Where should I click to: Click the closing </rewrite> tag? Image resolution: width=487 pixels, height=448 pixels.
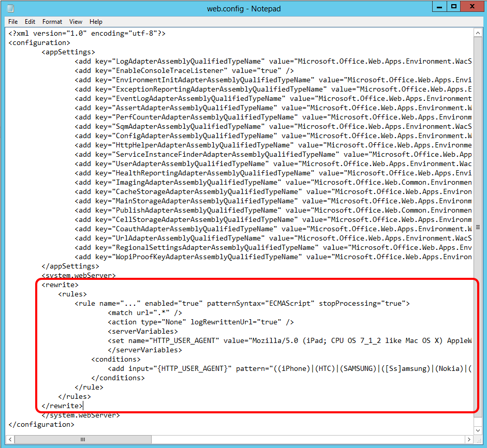[x=62, y=406]
